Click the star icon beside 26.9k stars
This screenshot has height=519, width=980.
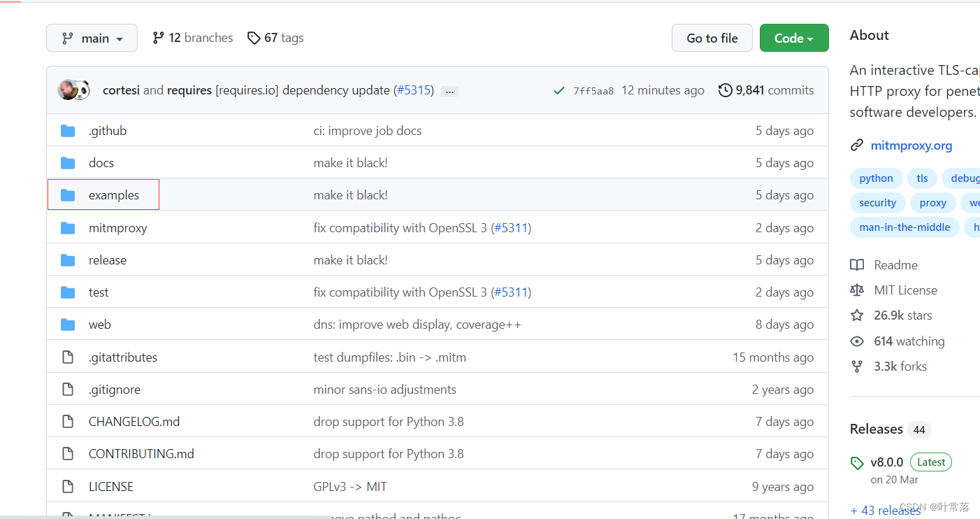[x=857, y=315]
